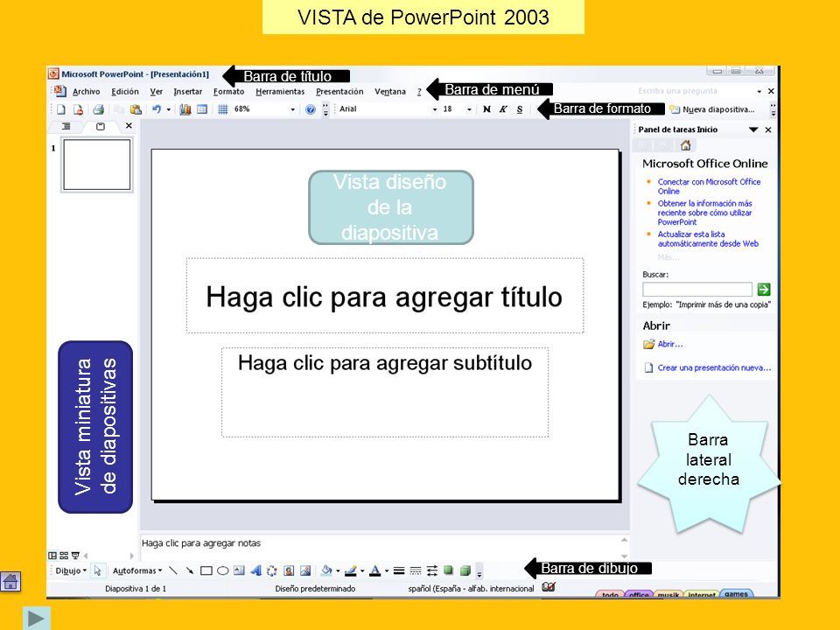
Task: Click the blue Help question mark icon
Action: click(x=310, y=110)
